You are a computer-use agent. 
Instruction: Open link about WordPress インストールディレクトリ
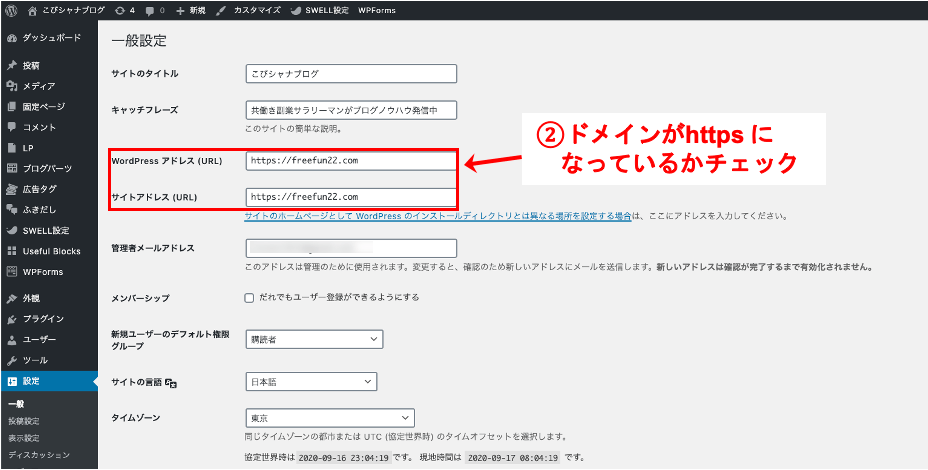(x=438, y=217)
